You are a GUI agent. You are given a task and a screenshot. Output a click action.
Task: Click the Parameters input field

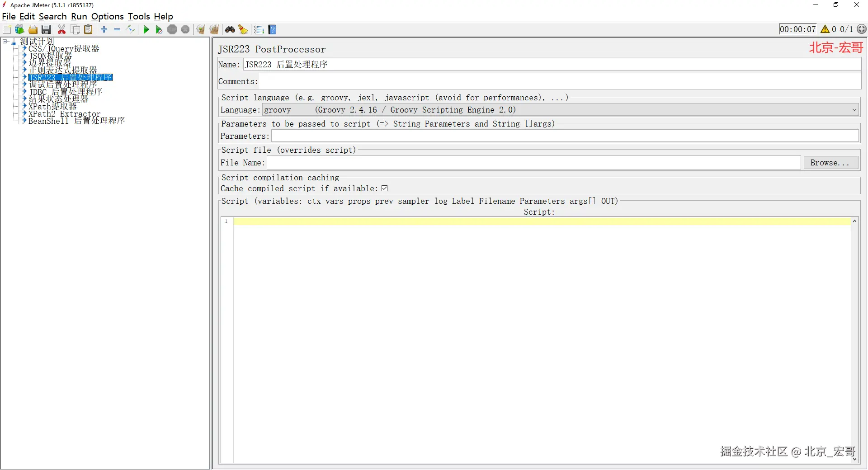click(x=565, y=136)
